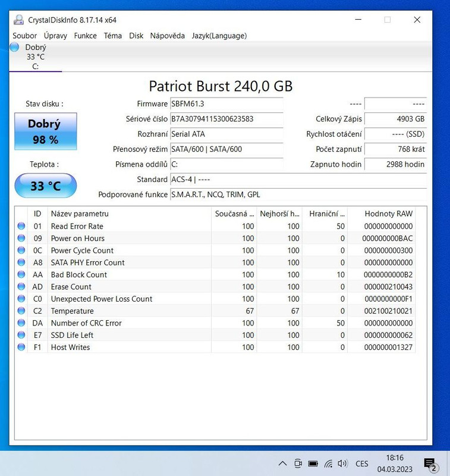The height and width of the screenshot is (476, 450).
Task: Click the status orb for Power on Hours
Action: coord(21,238)
